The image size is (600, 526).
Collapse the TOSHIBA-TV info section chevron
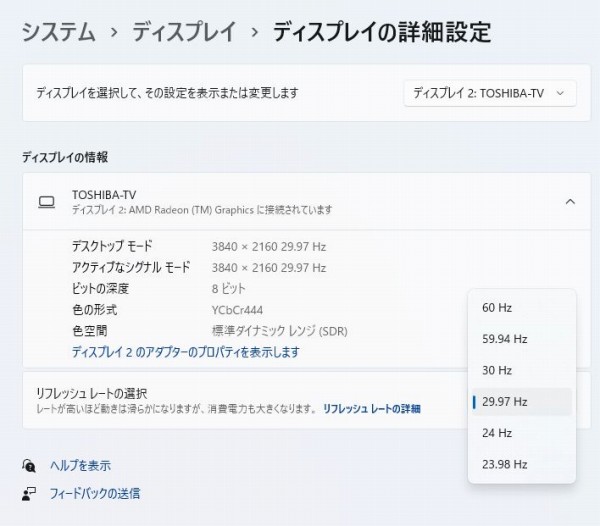click(570, 202)
